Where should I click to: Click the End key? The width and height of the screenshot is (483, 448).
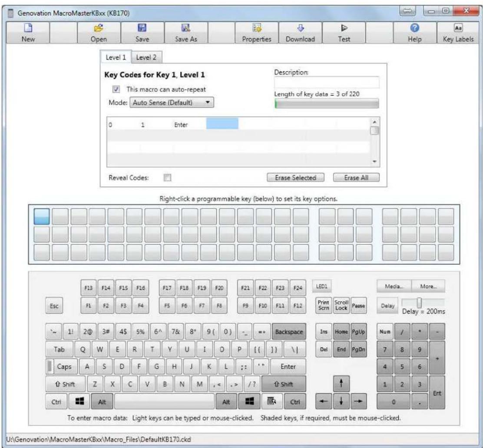tap(341, 349)
